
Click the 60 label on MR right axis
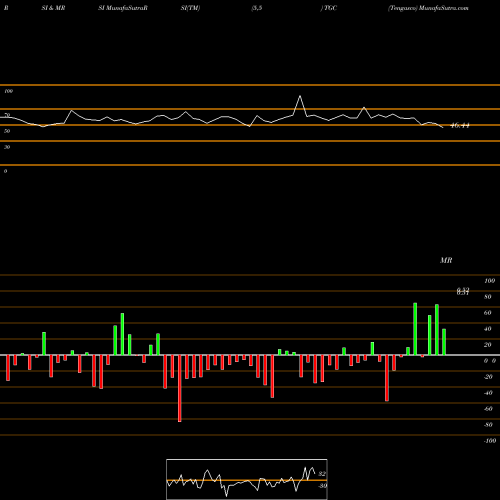click(488, 313)
